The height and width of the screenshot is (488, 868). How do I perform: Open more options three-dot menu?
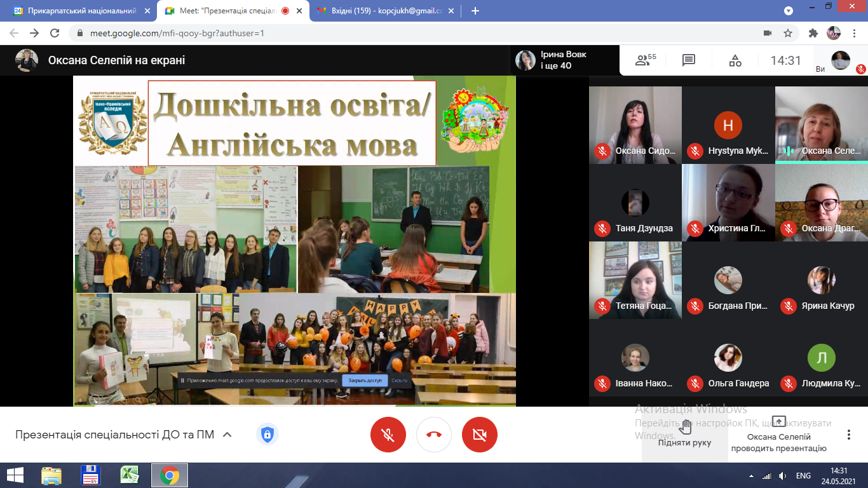pyautogui.click(x=849, y=435)
